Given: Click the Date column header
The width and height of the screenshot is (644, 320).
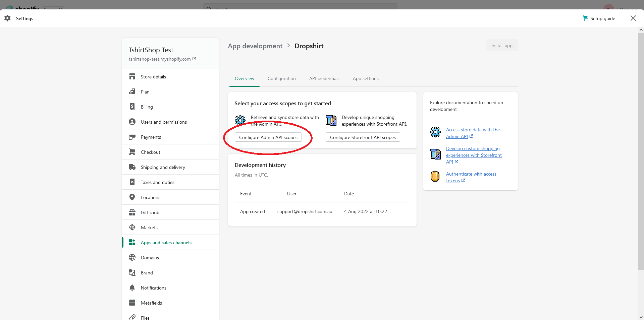Looking at the screenshot, I should point(349,194).
